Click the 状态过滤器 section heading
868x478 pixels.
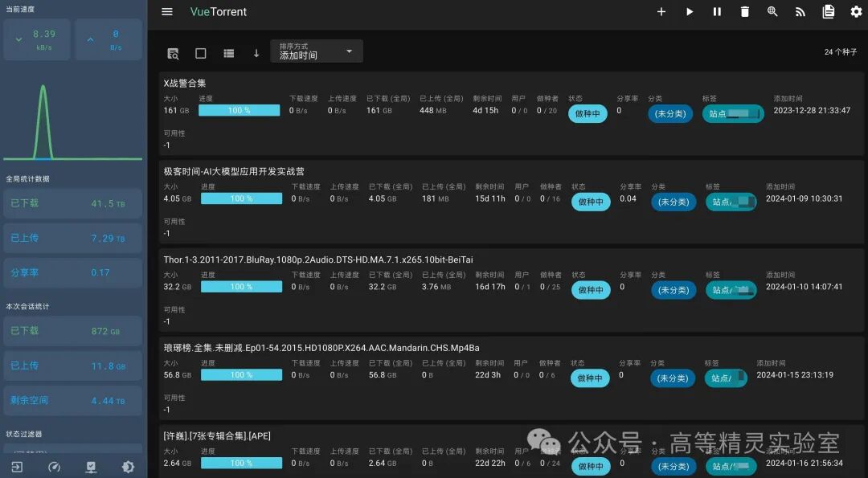(24, 434)
